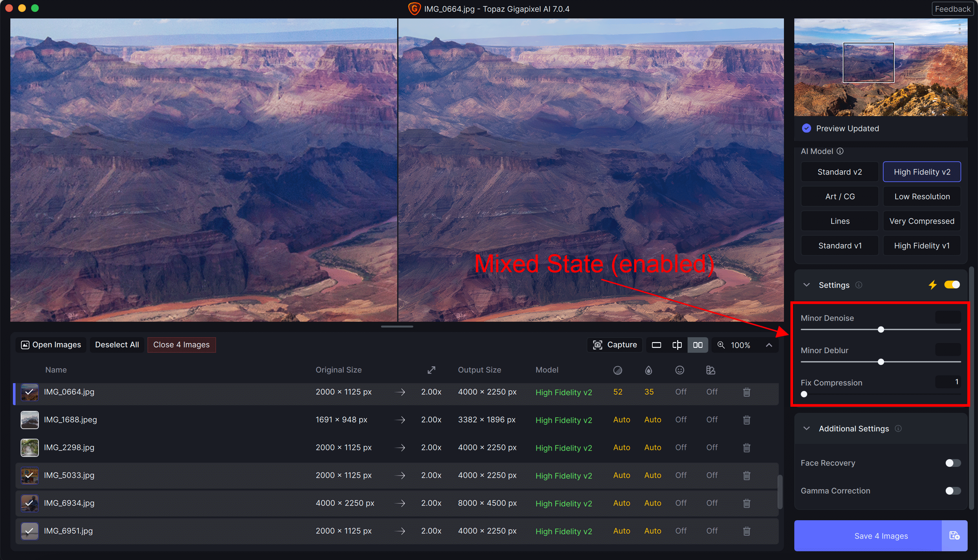Select single image view icon
Screen dimensions: 978x560
coord(656,345)
